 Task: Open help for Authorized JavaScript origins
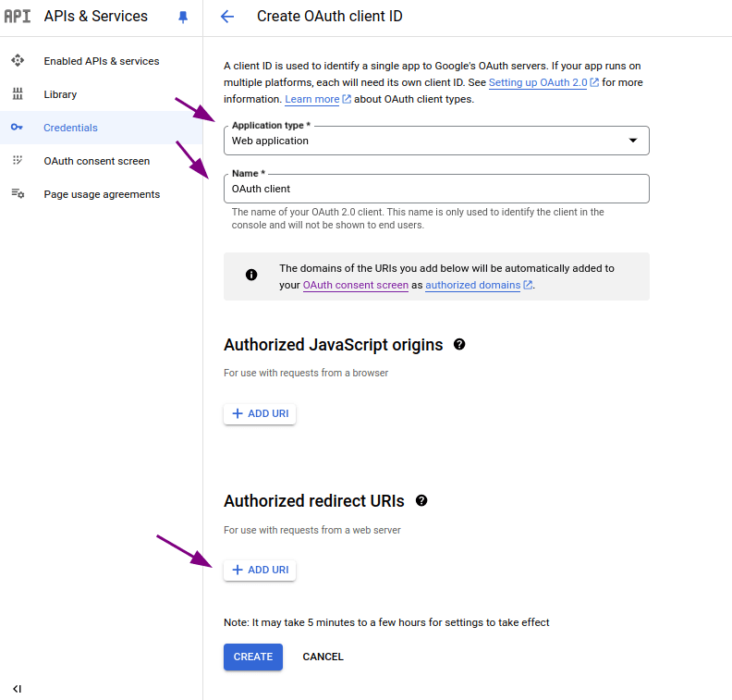tap(459, 345)
